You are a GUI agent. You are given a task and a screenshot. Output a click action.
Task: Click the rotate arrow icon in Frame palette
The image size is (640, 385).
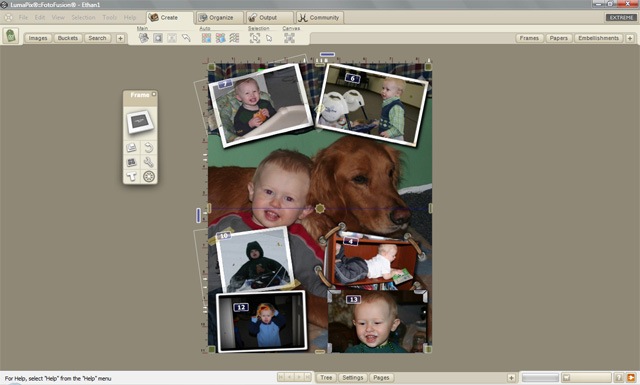[x=149, y=147]
